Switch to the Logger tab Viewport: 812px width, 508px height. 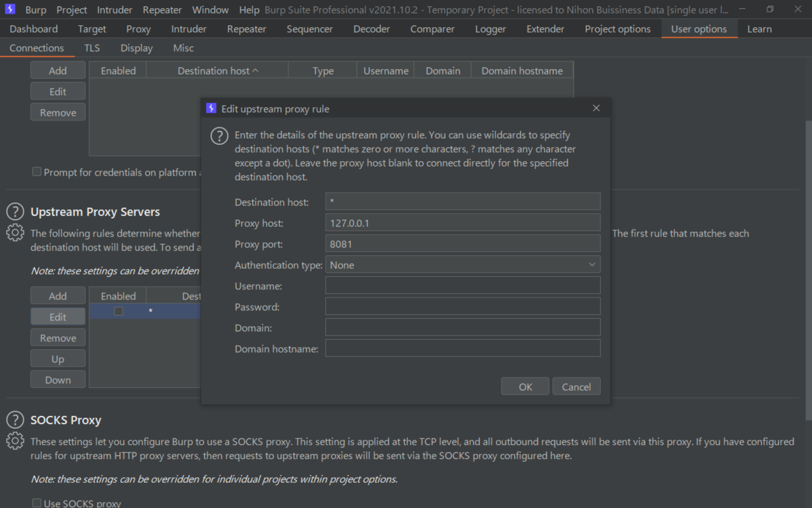pyautogui.click(x=491, y=29)
